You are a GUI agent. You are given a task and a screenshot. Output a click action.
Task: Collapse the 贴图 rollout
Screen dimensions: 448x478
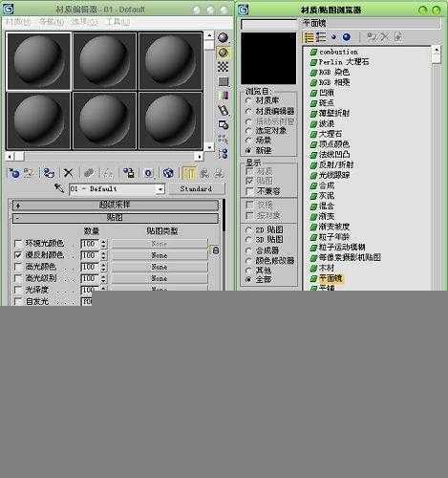pos(116,218)
